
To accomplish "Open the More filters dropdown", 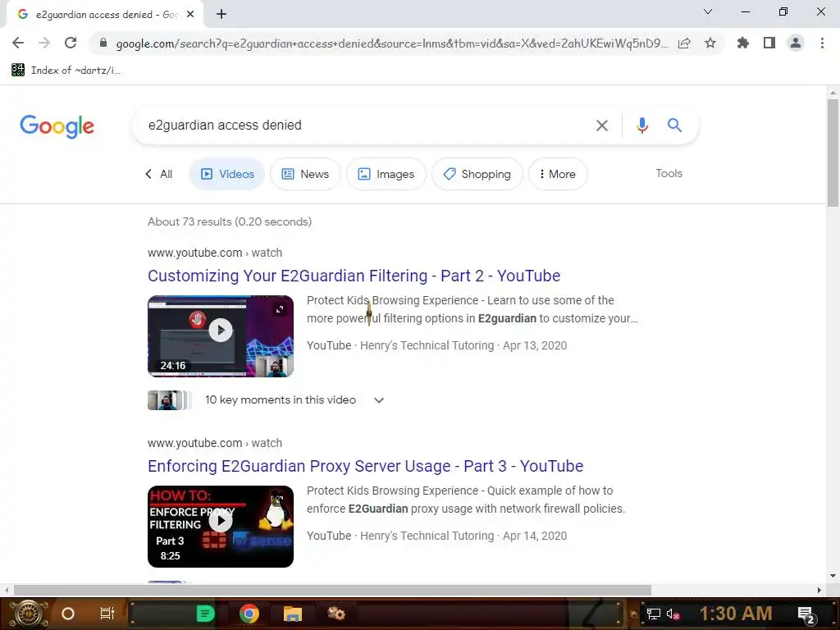I will pyautogui.click(x=558, y=174).
